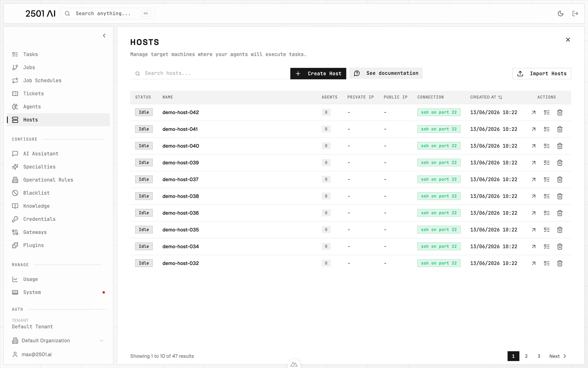The width and height of the screenshot is (588, 368).
Task: Delete demo-host-037 with trash icon
Action: pyautogui.click(x=560, y=179)
